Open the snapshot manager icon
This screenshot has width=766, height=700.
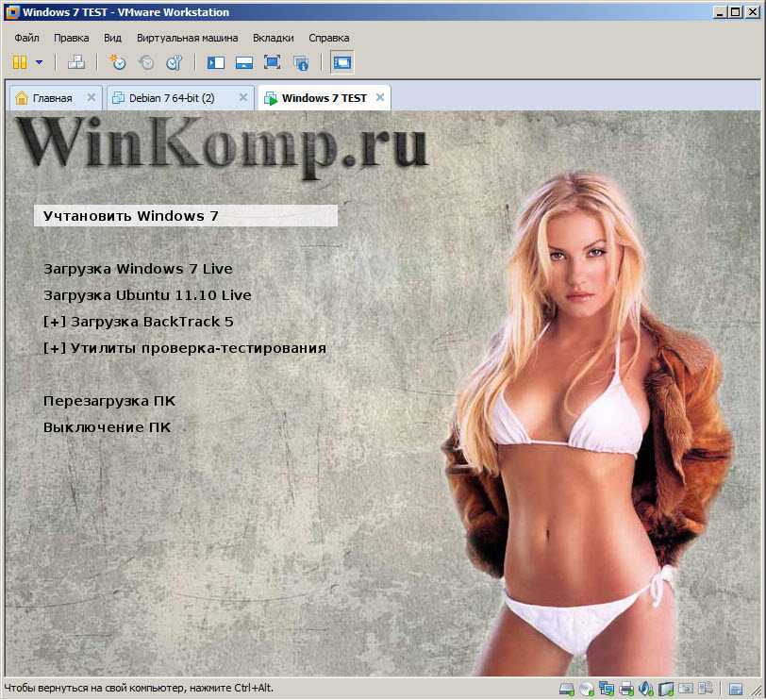tap(174, 62)
